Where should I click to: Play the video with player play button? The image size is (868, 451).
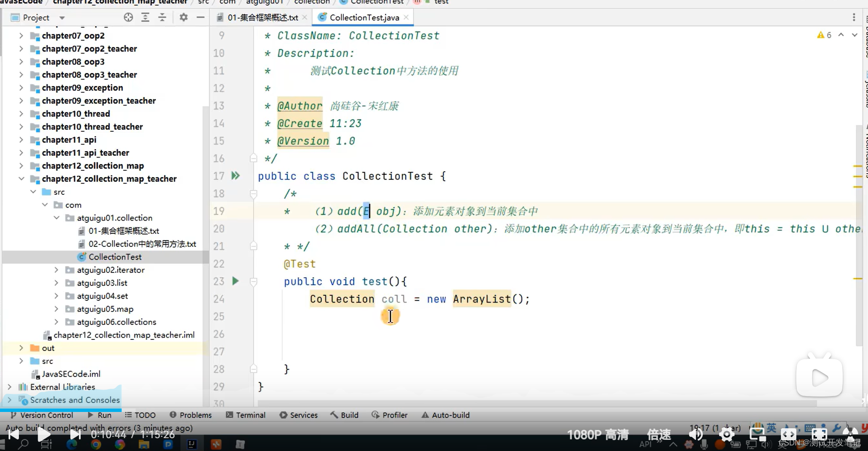pos(44,434)
